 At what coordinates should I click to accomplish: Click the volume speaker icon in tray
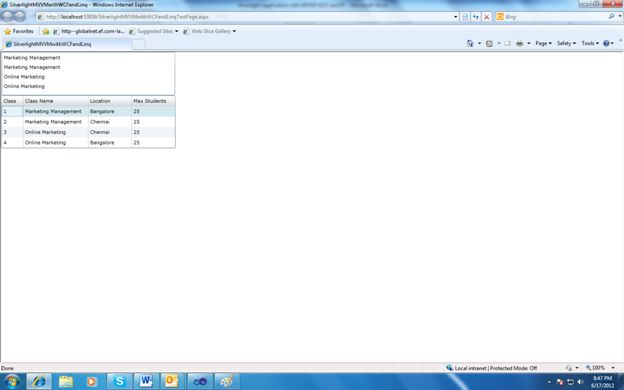(x=580, y=382)
